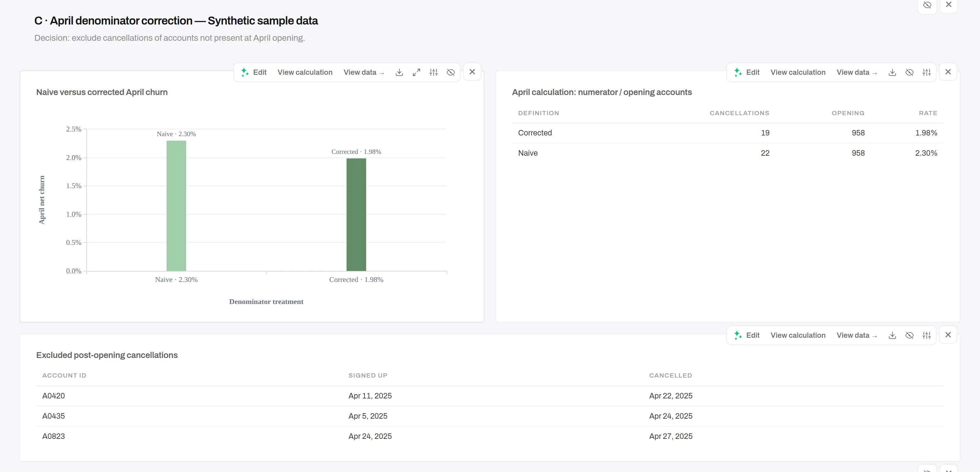
Task: Open View data for the churn chart
Action: point(364,72)
